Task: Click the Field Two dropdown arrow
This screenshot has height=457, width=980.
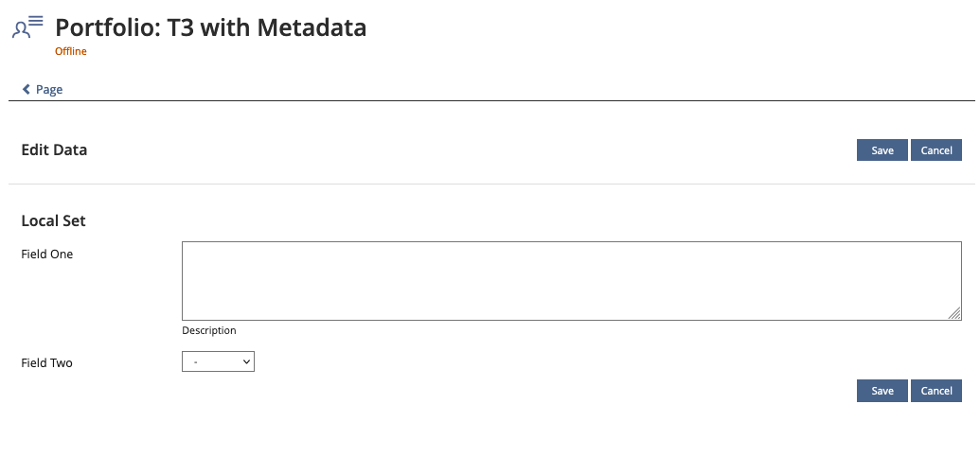Action: tap(246, 361)
